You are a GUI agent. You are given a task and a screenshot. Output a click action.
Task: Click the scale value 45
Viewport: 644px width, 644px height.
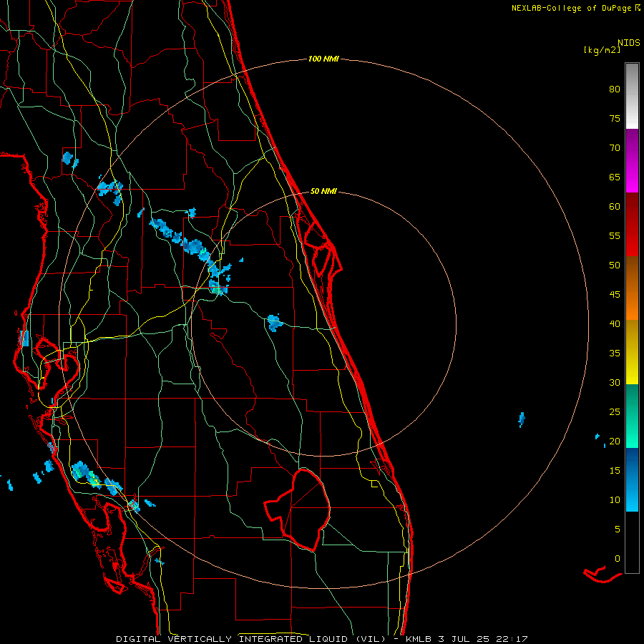pos(615,295)
